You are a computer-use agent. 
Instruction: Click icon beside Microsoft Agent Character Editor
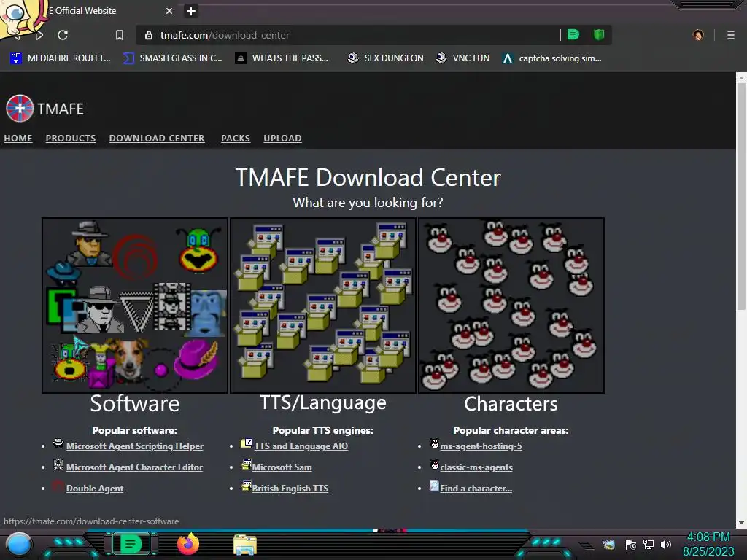tap(58, 464)
